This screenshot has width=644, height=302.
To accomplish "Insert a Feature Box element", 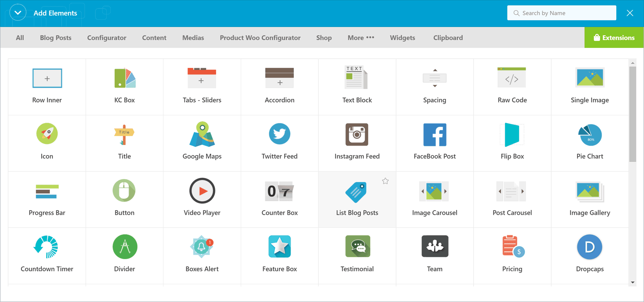I will click(280, 256).
